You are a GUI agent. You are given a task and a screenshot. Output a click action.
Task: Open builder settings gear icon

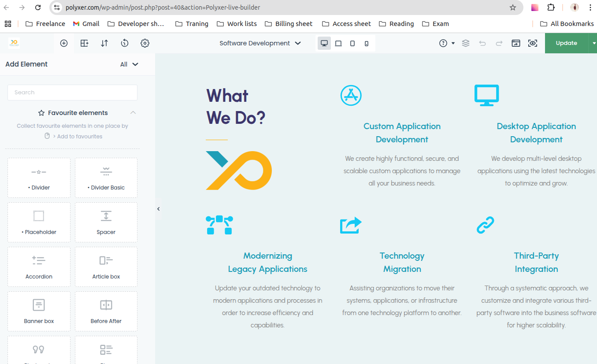pyautogui.click(x=145, y=43)
